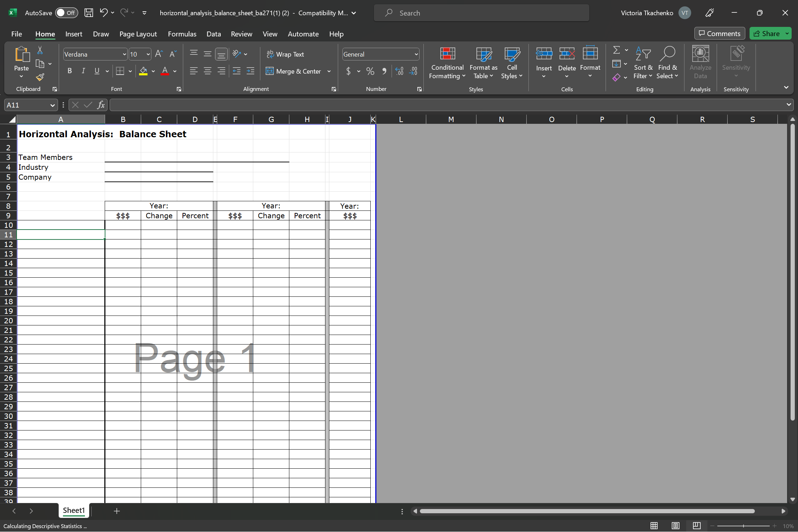Toggle AutoSave switch
The width and height of the screenshot is (798, 532).
[x=66, y=13]
